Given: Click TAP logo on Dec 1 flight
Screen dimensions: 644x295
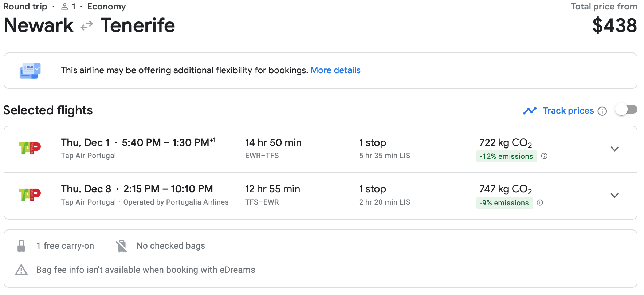Looking at the screenshot, I should coord(30,148).
